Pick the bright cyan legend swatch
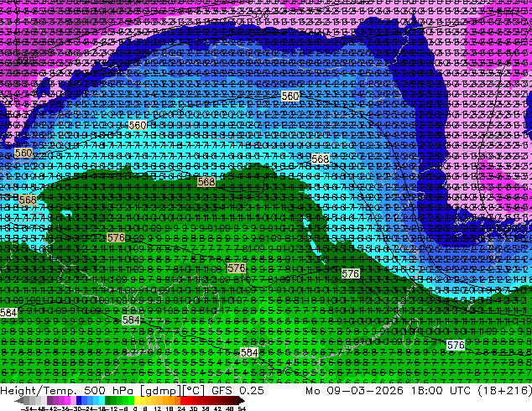Image resolution: width=532 pixels, height=411 pixels. 102,401
